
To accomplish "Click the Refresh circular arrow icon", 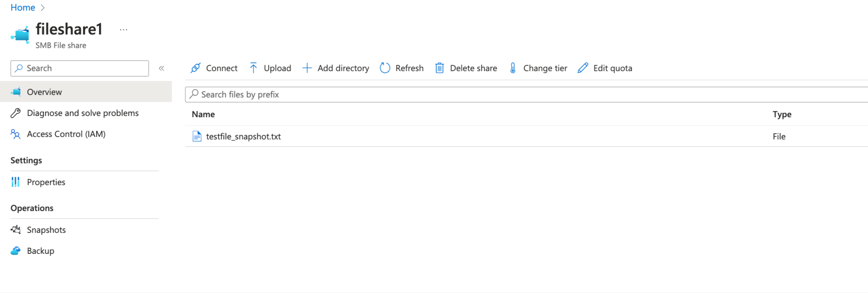I will pyautogui.click(x=385, y=68).
